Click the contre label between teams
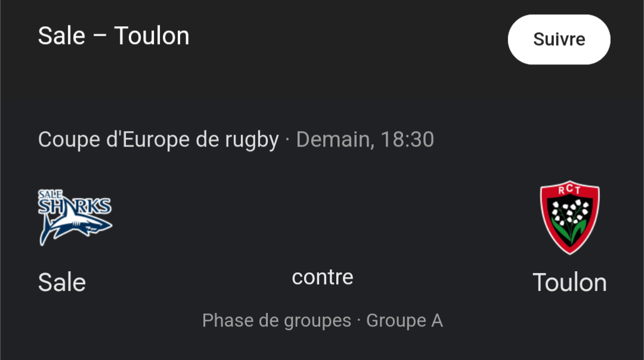The width and height of the screenshot is (644, 360). 323,277
